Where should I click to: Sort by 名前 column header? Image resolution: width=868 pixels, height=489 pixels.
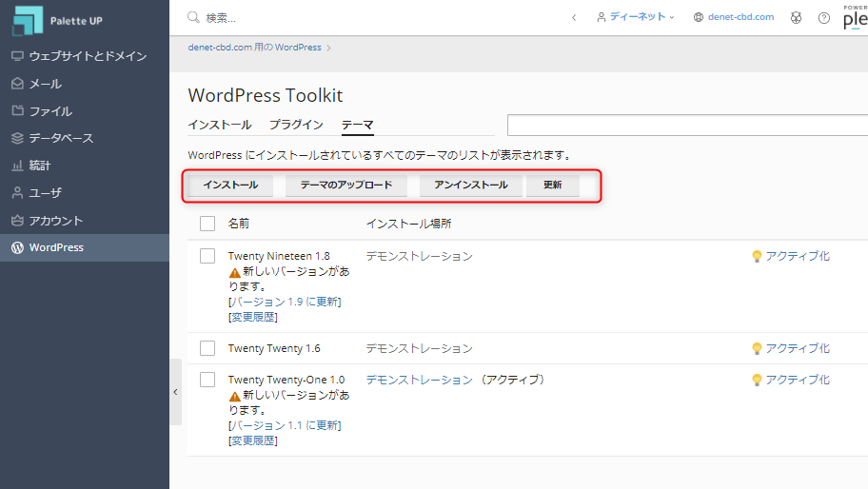click(x=239, y=224)
